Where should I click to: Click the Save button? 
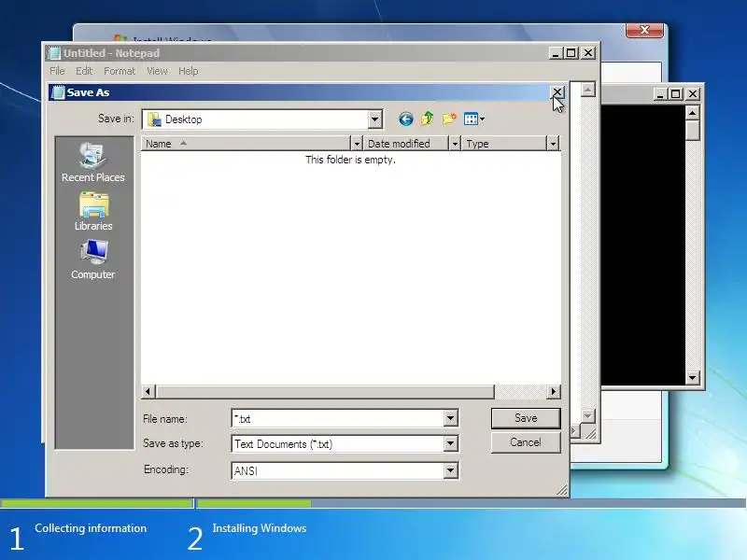click(x=526, y=418)
